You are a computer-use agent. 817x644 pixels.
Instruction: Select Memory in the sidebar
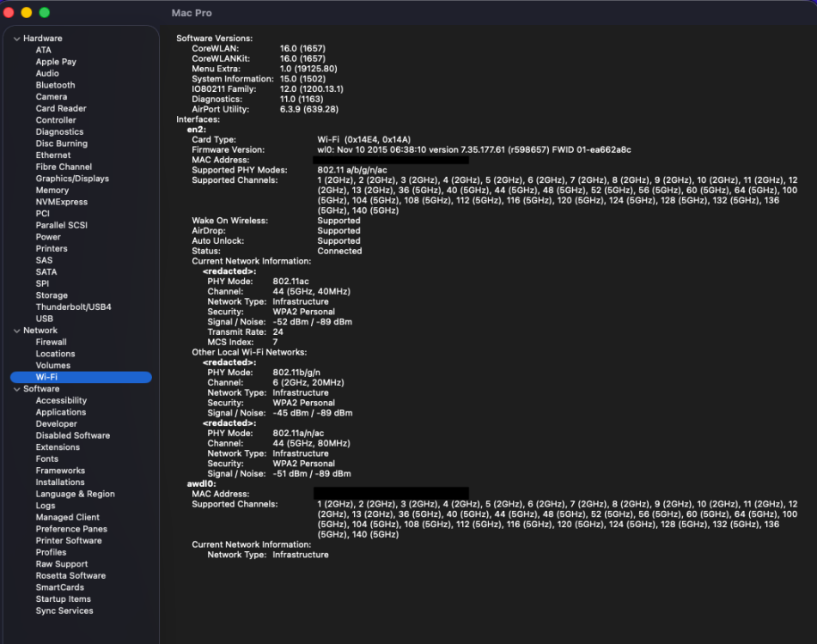click(52, 190)
